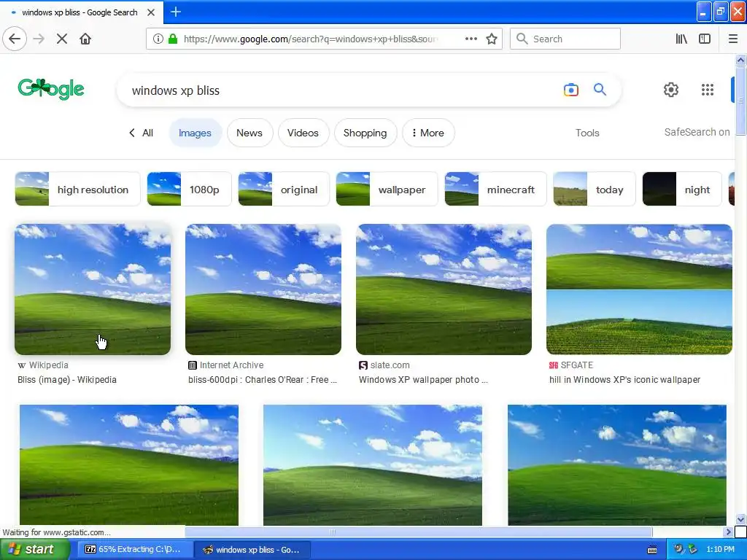Open the Wikipedia Bliss image thumbnail
This screenshot has height=560, width=747.
[x=93, y=289]
